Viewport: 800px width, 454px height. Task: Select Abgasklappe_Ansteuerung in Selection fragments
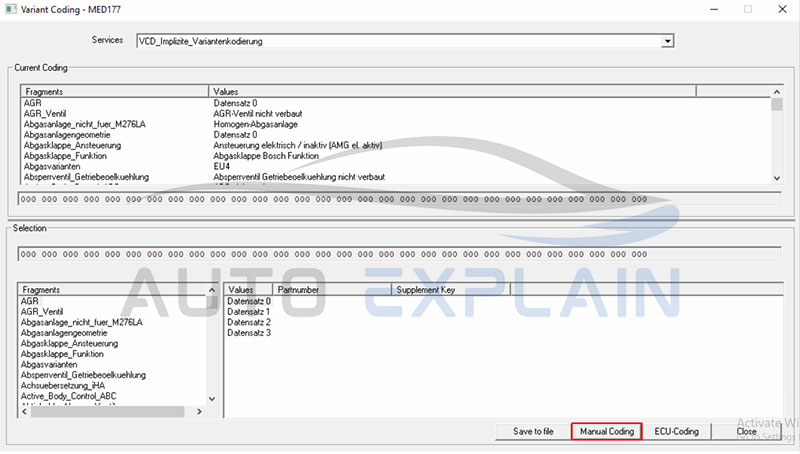tap(69, 343)
